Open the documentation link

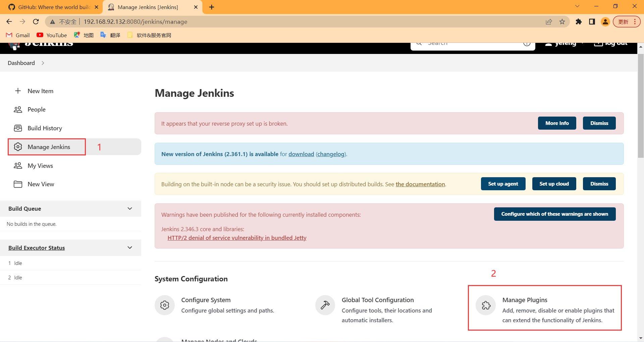pos(420,184)
